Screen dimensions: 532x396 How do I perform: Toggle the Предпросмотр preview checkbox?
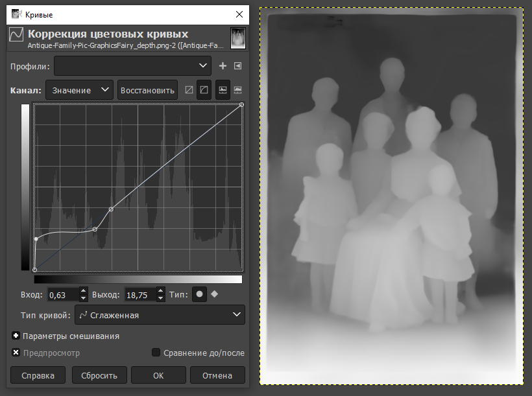[16, 353]
